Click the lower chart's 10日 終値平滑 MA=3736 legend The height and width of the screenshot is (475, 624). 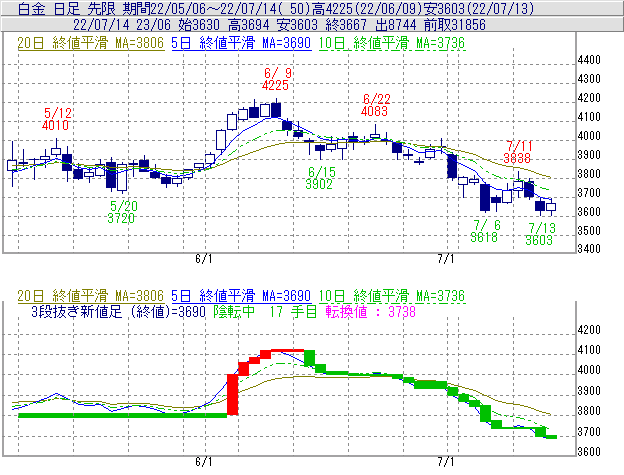point(392,296)
